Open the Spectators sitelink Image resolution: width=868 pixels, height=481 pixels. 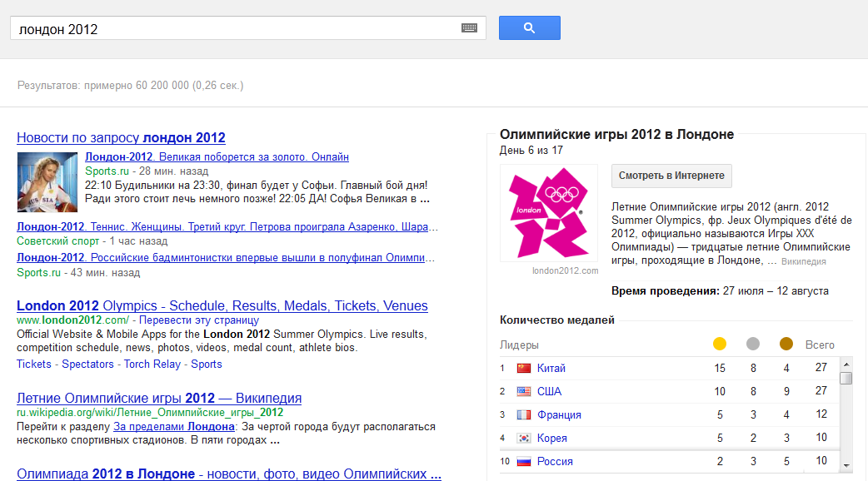coord(87,364)
